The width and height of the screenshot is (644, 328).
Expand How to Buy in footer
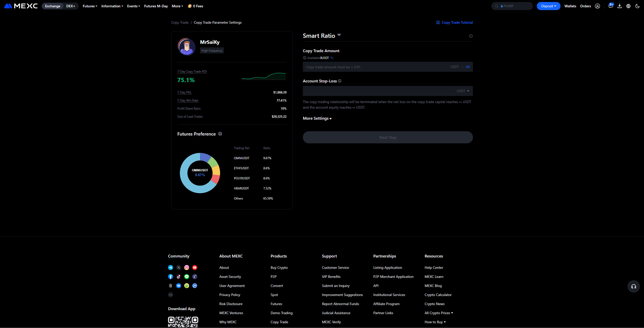[x=435, y=322]
